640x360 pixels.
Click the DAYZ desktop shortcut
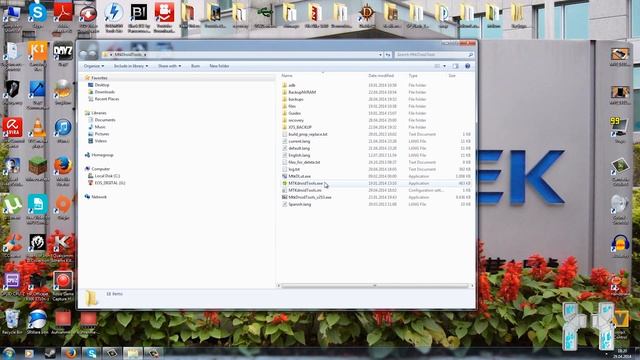(63, 52)
